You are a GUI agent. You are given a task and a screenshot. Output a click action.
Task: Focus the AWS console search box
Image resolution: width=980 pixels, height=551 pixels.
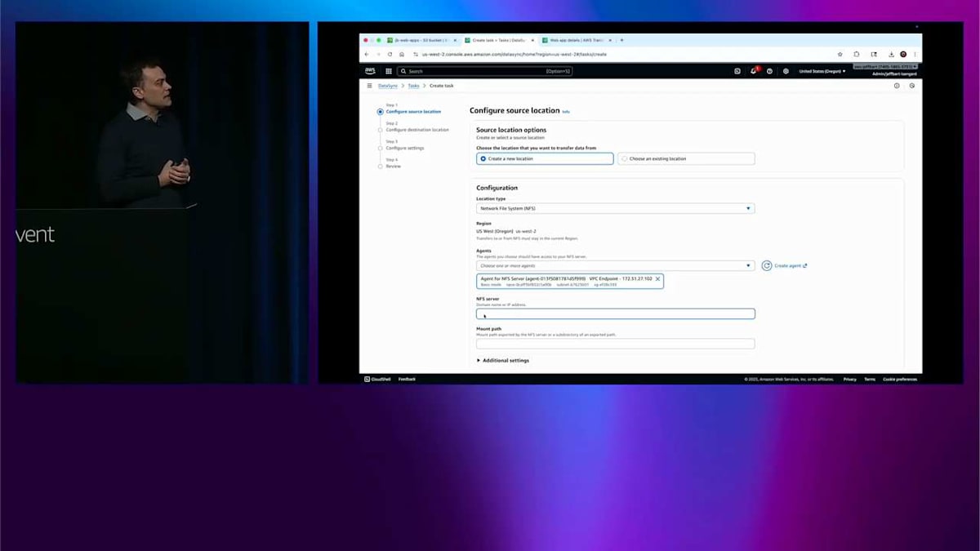coord(485,71)
